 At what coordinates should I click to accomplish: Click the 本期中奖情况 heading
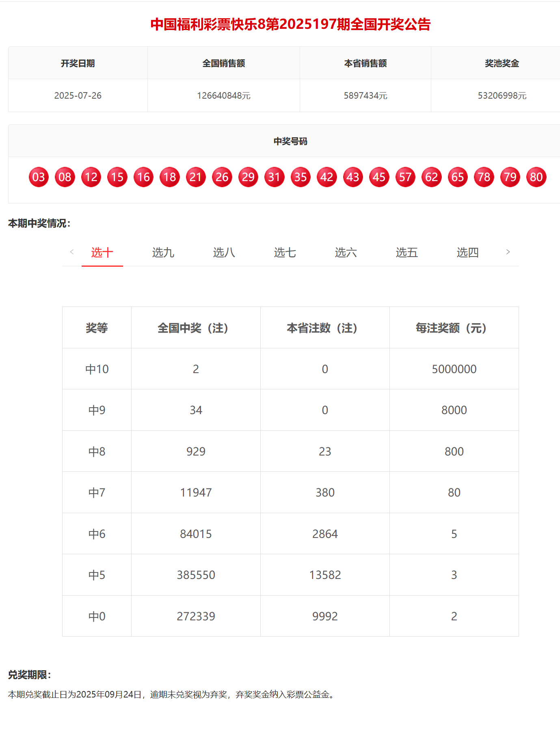pyautogui.click(x=39, y=223)
